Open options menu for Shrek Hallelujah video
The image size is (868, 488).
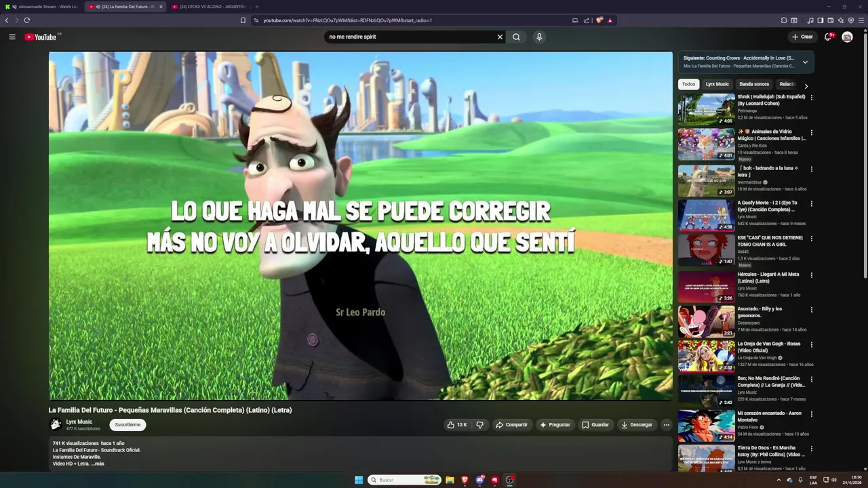click(811, 98)
